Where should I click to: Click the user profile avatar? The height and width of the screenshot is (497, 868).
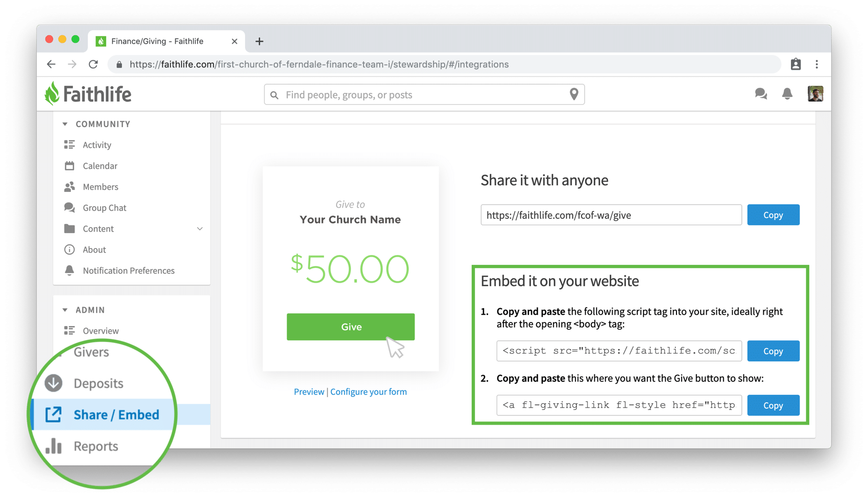[x=815, y=94]
